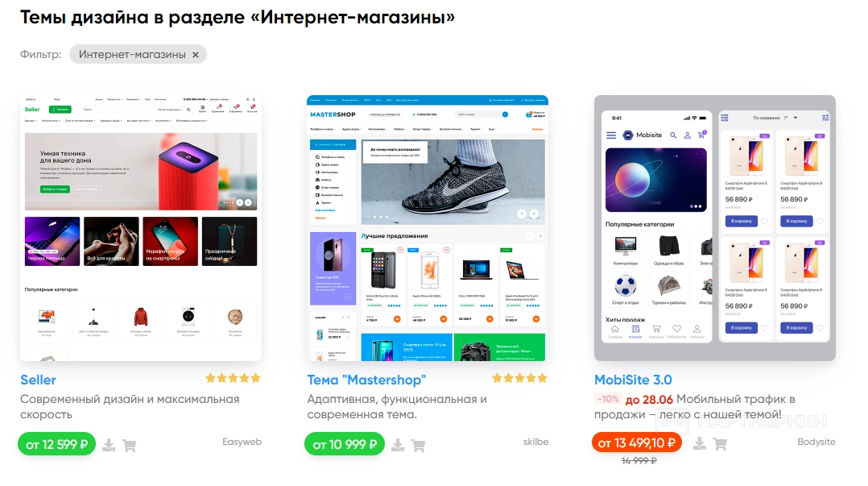Screen dimensions: 868x486
Task: Click the от 12 599 ₽ price button
Action: pos(56,444)
